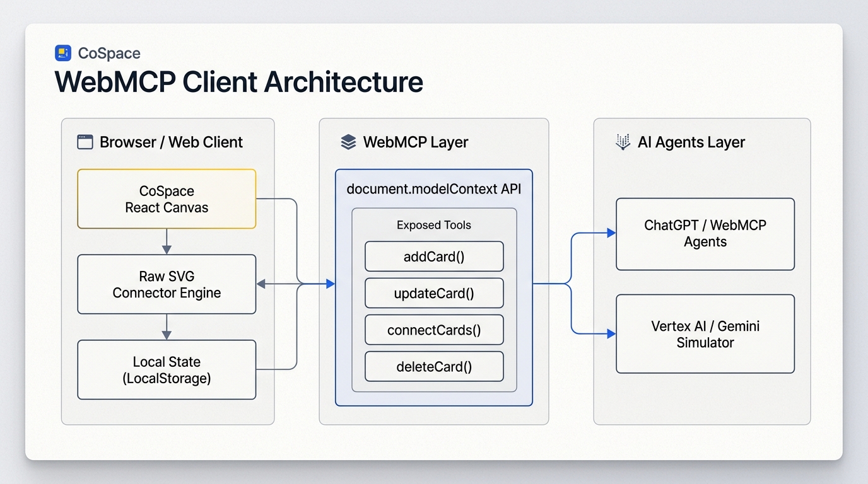This screenshot has height=484, width=868.
Task: Click the arrowhead pointing into Raw SVG Connector Engine
Action: [x=261, y=284]
